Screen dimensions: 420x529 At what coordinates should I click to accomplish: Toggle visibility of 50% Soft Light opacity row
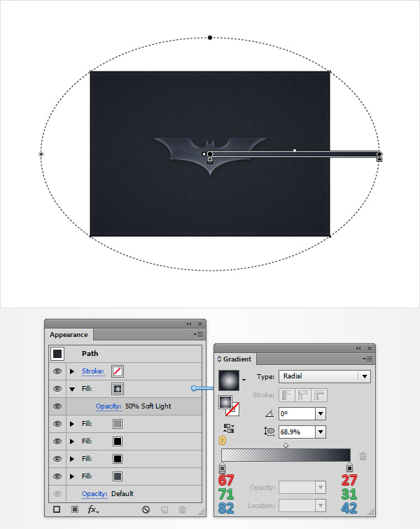57,406
